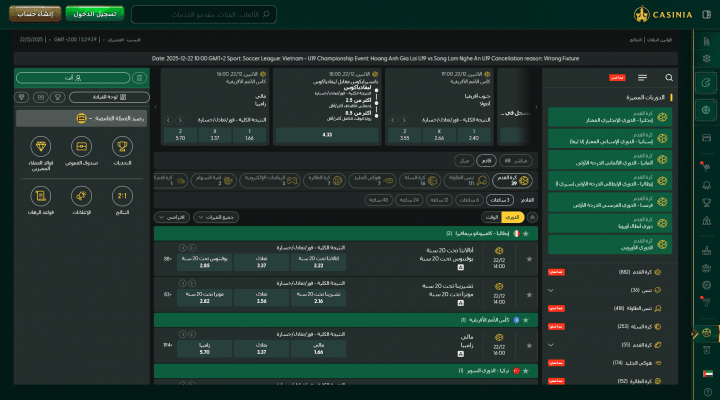
Task: Click the search magnifier in sports panel
Action: (669, 77)
